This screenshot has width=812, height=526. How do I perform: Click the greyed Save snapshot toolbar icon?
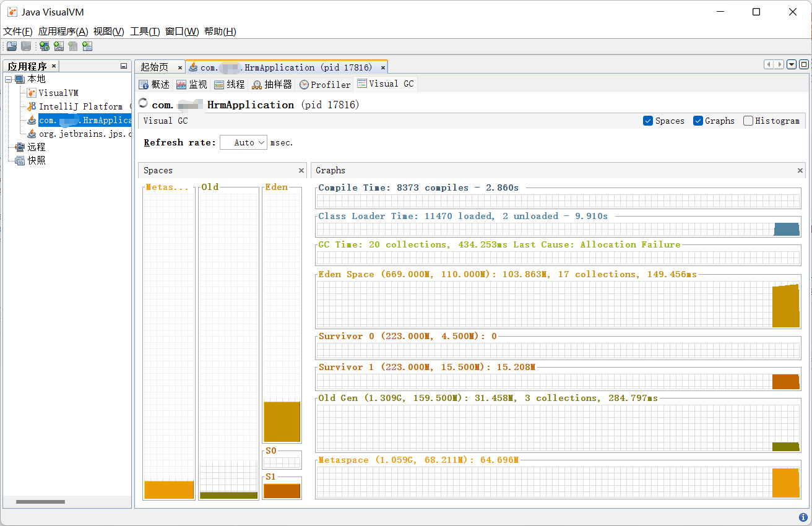[26, 46]
